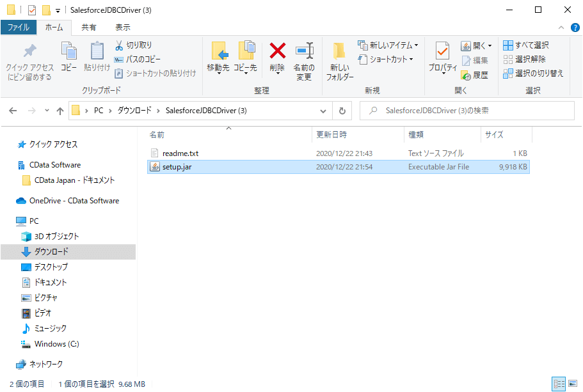The height and width of the screenshot is (392, 583).
Task: Open Customize Quick Access Toolbar dropdown
Action: coord(58,11)
